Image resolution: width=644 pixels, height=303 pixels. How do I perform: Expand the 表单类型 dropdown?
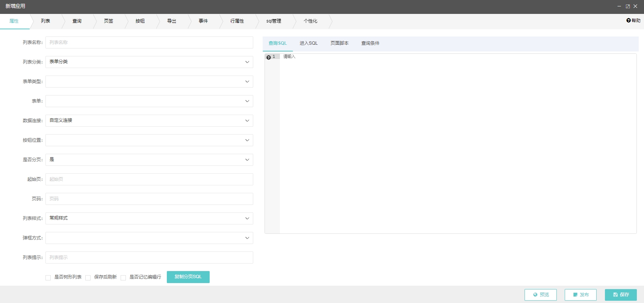point(149,82)
